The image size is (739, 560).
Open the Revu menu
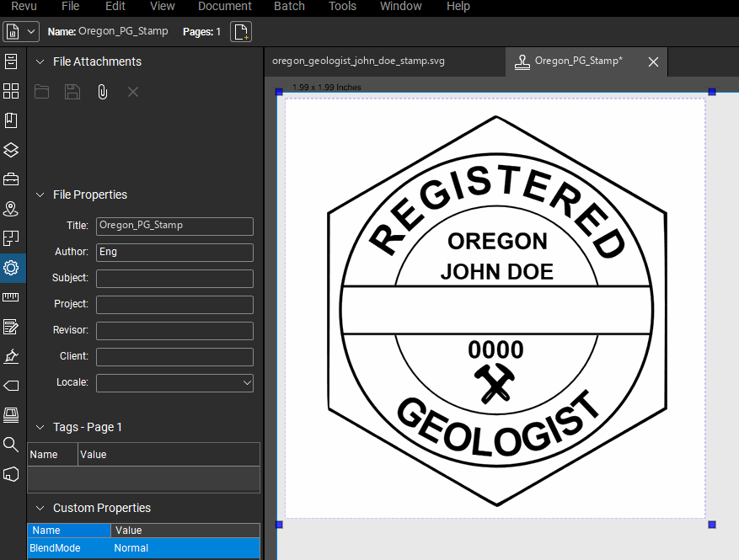(x=24, y=6)
